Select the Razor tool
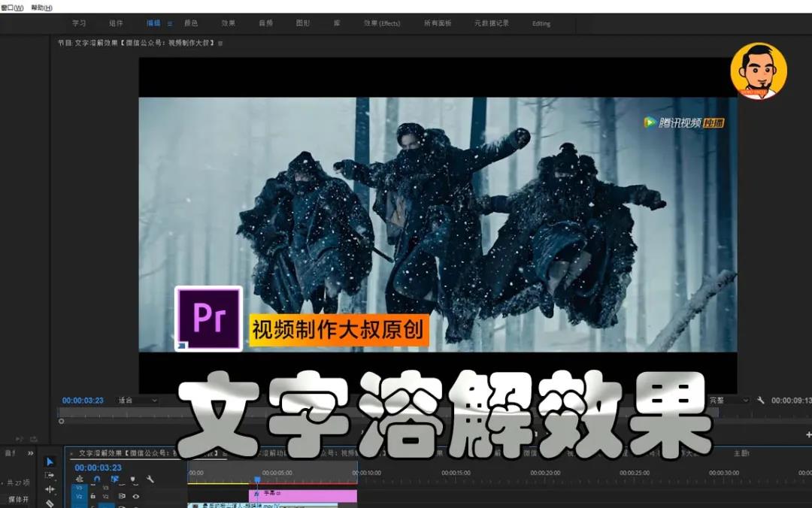Image resolution: width=812 pixels, height=508 pixels. [50, 503]
